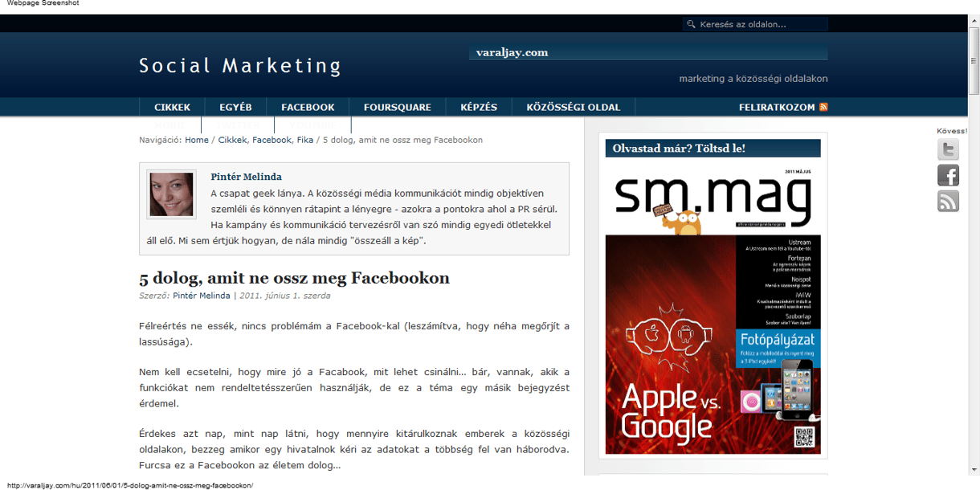Image resolution: width=980 pixels, height=490 pixels.
Task: Open the KÖZÖSSÉGI OLDAL menu item
Action: click(x=574, y=107)
